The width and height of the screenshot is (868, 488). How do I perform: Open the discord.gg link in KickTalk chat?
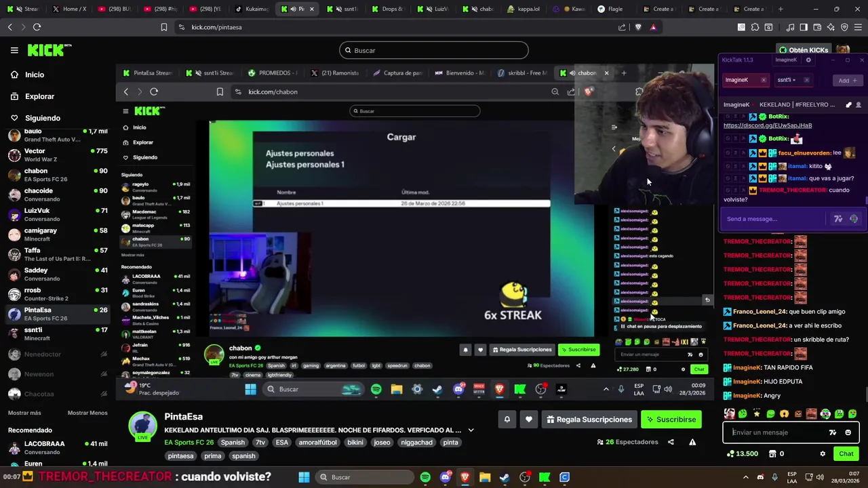tap(767, 125)
